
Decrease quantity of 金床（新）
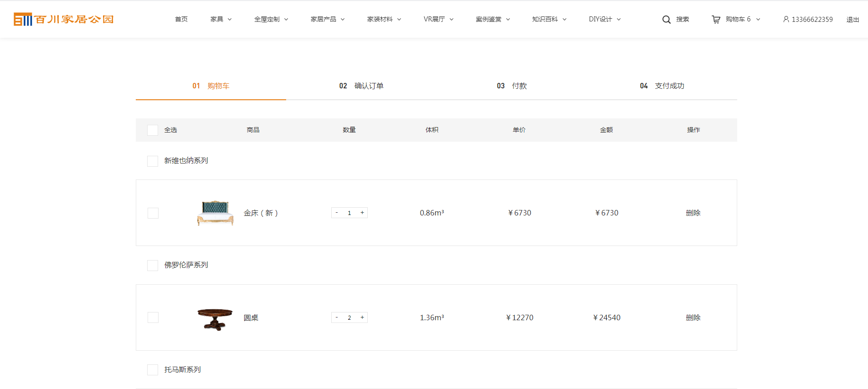coord(337,213)
